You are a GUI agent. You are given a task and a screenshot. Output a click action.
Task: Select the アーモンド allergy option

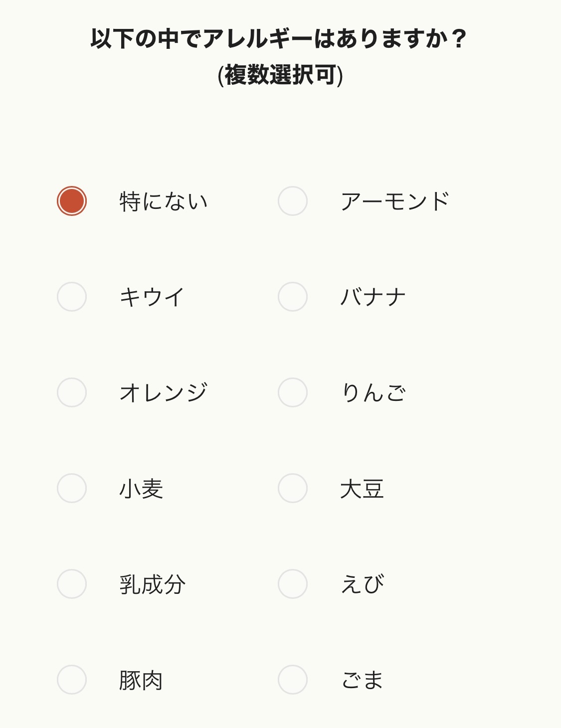coord(293,201)
